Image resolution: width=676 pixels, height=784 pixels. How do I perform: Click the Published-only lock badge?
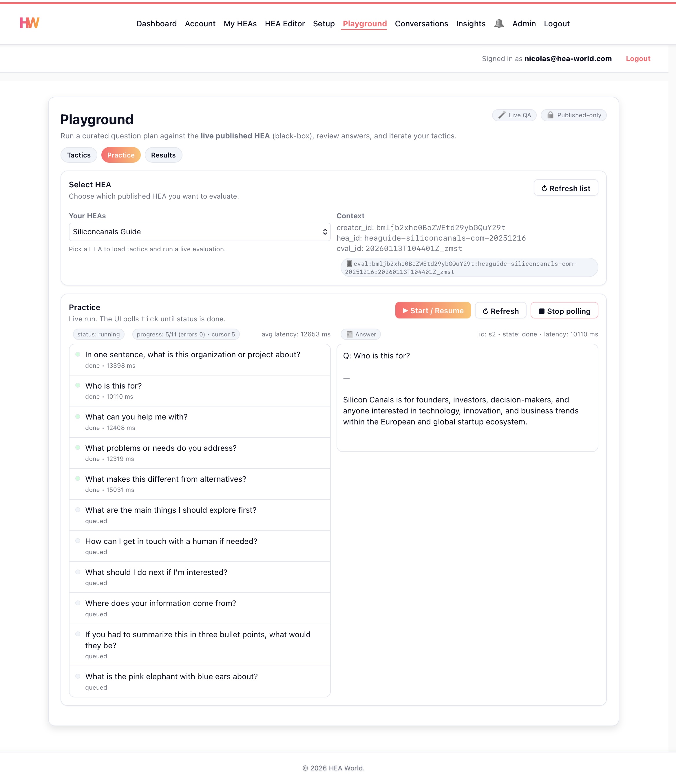pos(573,115)
